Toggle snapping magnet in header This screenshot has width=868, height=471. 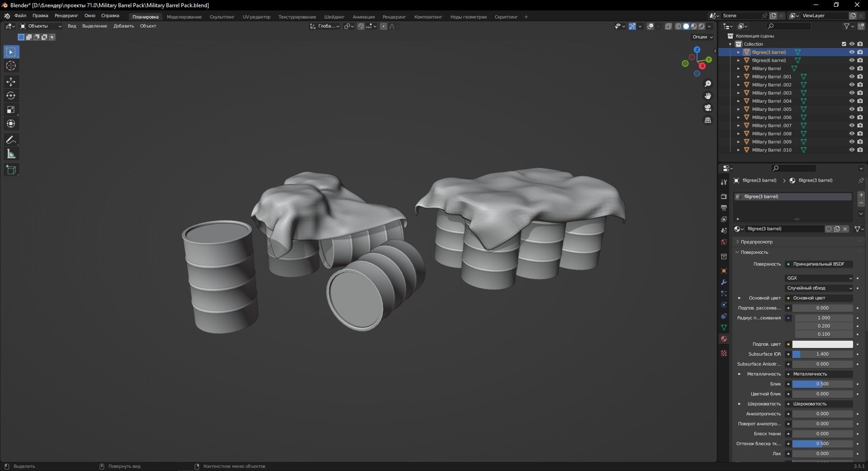point(361,26)
